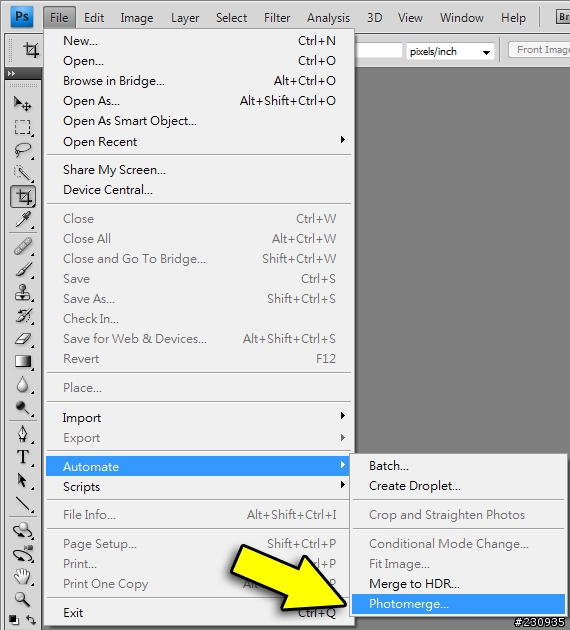Image resolution: width=570 pixels, height=630 pixels.
Task: Choose Browse in Bridge...
Action: coord(199,81)
